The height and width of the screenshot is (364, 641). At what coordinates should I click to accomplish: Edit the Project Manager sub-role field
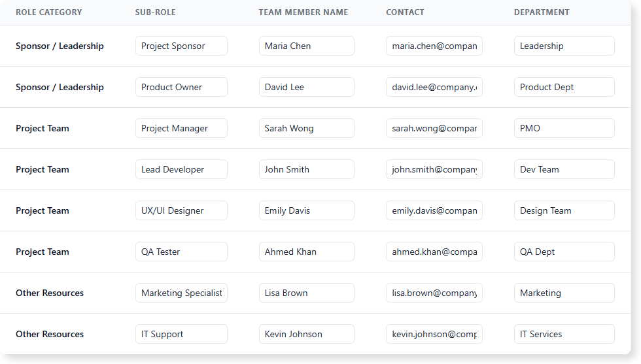click(181, 128)
